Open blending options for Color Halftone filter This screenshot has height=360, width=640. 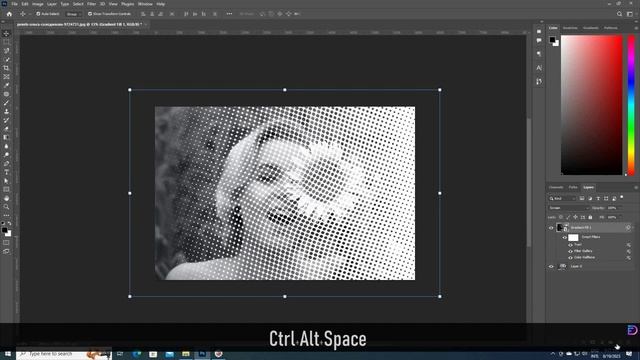(629, 258)
